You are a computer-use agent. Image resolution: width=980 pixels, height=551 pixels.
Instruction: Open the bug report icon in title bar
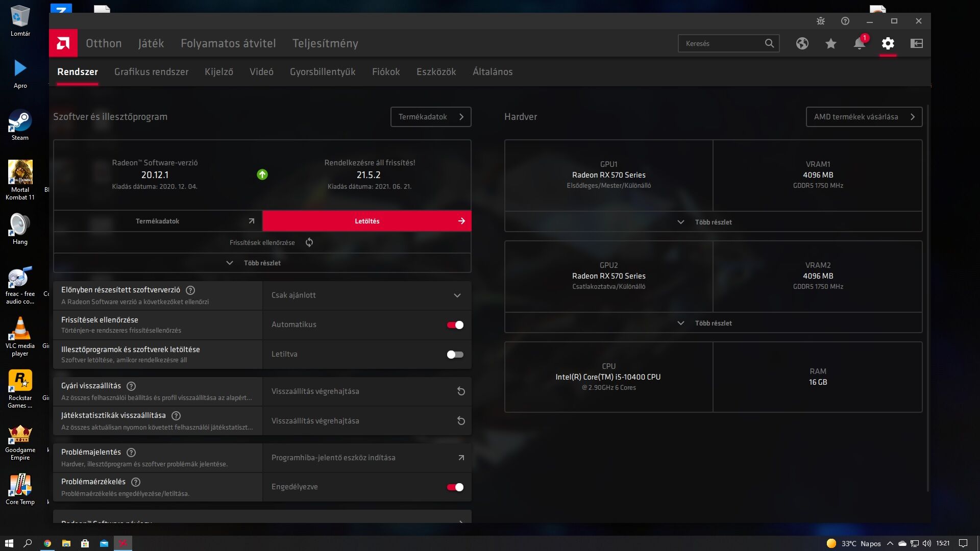821,21
